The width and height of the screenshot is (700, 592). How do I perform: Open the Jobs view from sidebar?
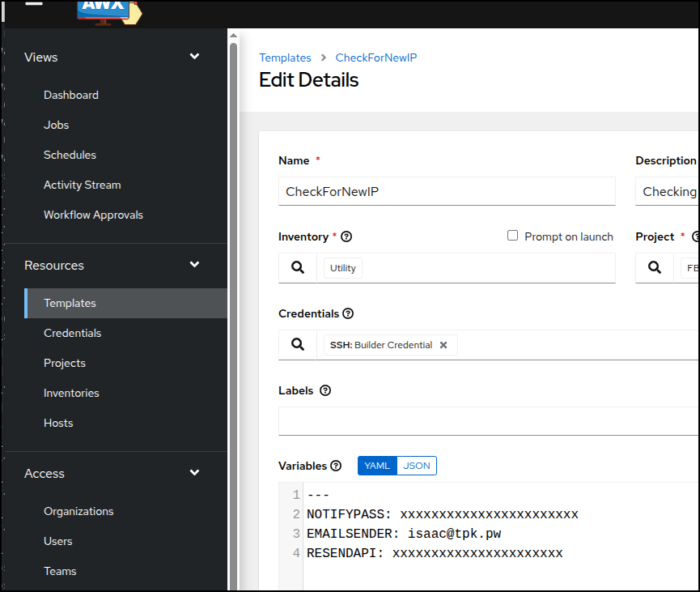(56, 125)
